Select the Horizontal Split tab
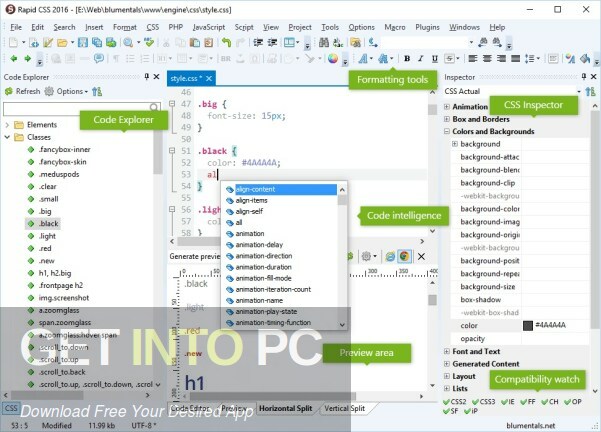 [286, 408]
